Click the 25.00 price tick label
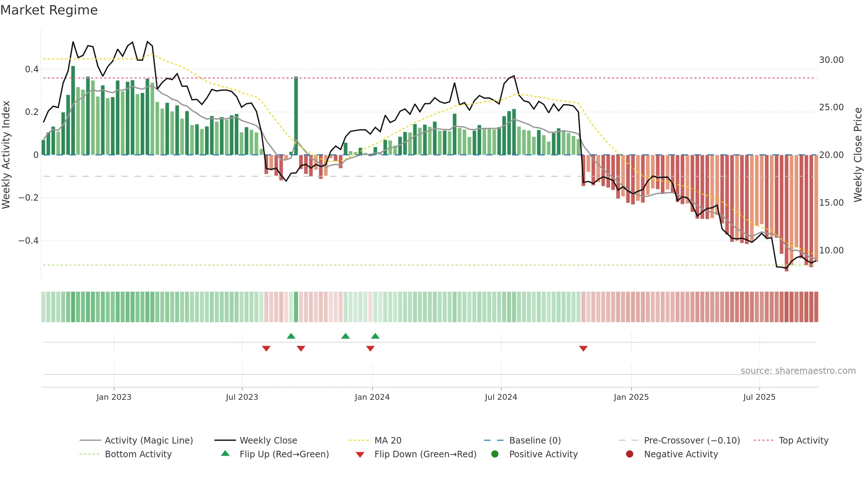The height and width of the screenshot is (488, 868). tap(831, 107)
